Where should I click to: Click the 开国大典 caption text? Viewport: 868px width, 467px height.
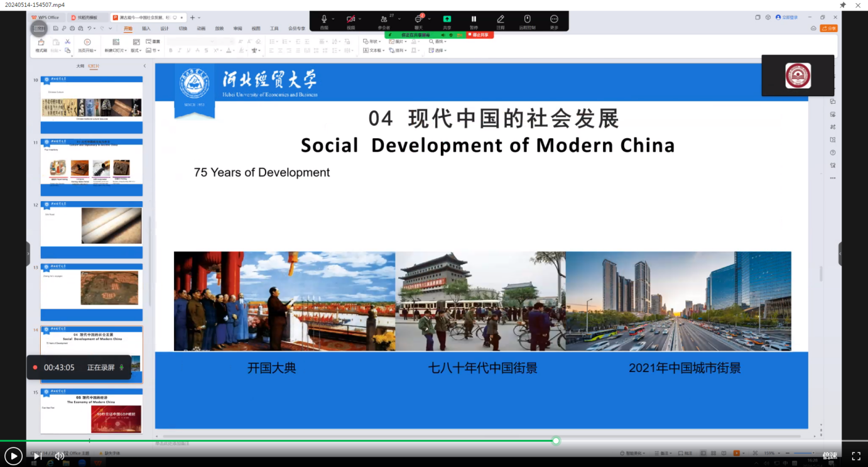[x=271, y=368]
